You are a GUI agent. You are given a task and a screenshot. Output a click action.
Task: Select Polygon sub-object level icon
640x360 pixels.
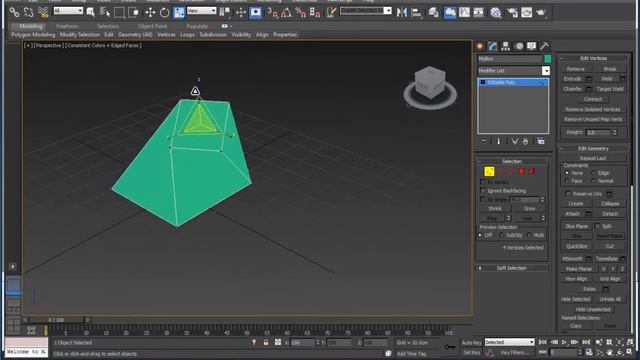click(x=521, y=171)
